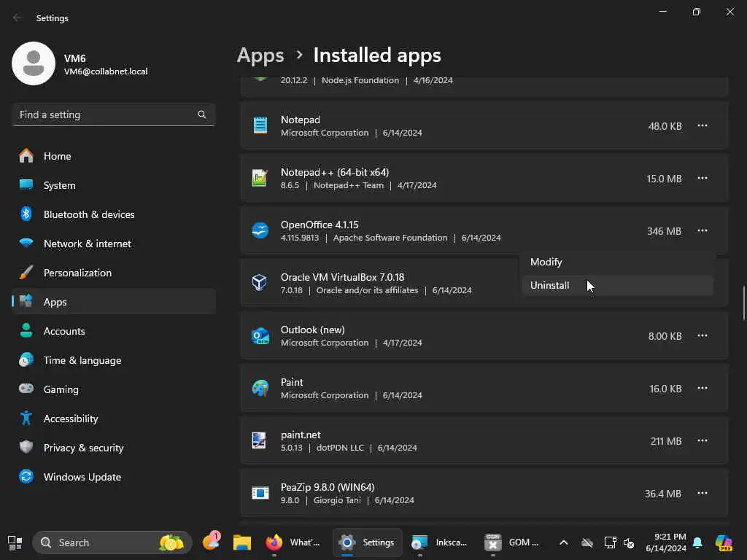Click the Notepad app icon
This screenshot has height=560, width=747.
[x=260, y=125]
